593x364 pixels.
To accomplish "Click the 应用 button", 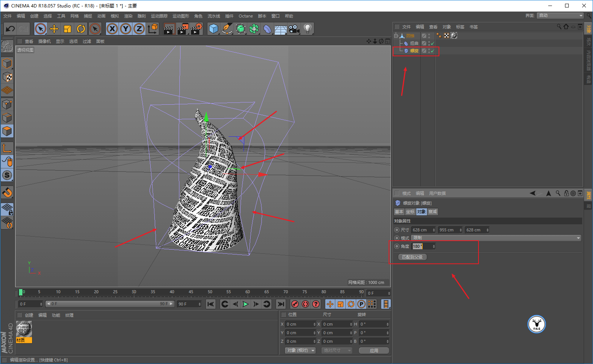I will [374, 351].
